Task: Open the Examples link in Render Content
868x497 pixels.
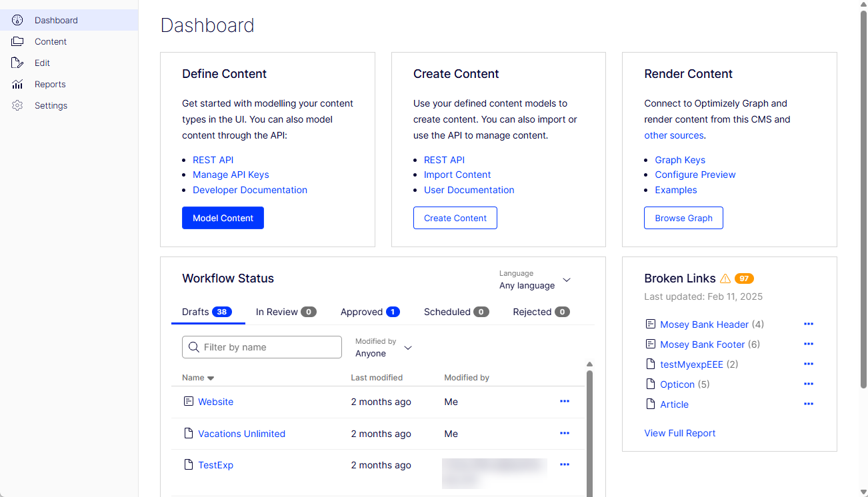Action: point(676,190)
